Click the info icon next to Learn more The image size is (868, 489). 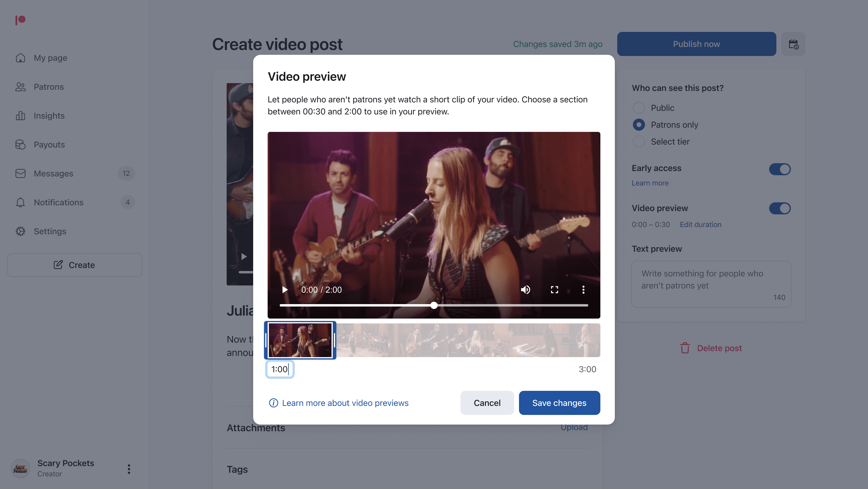pos(273,403)
